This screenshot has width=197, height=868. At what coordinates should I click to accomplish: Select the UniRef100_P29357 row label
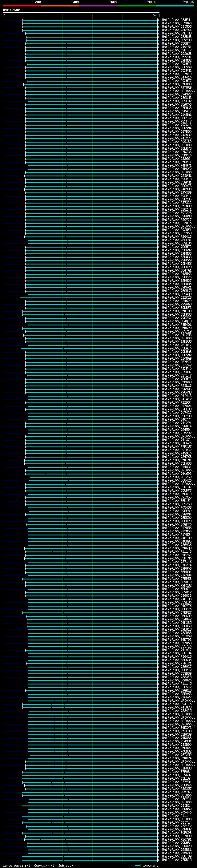tap(177, 789)
